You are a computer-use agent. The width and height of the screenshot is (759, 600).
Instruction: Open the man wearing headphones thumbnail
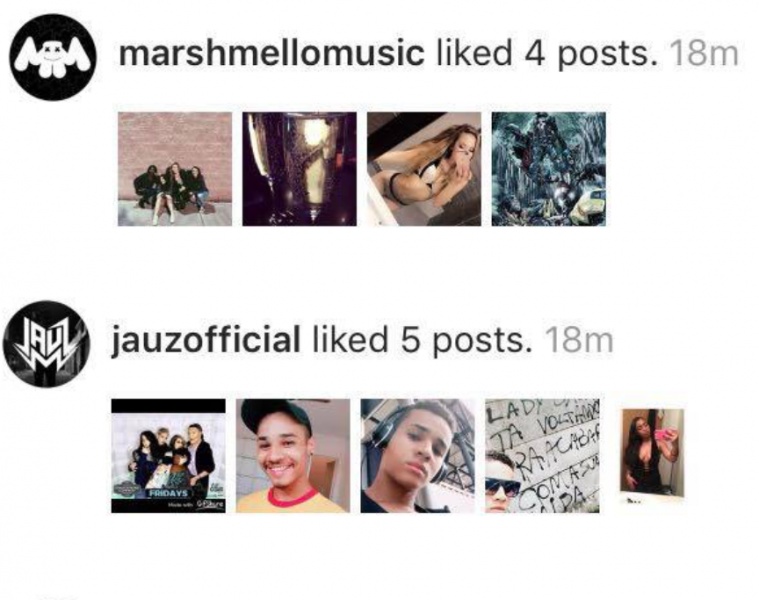[x=418, y=456]
